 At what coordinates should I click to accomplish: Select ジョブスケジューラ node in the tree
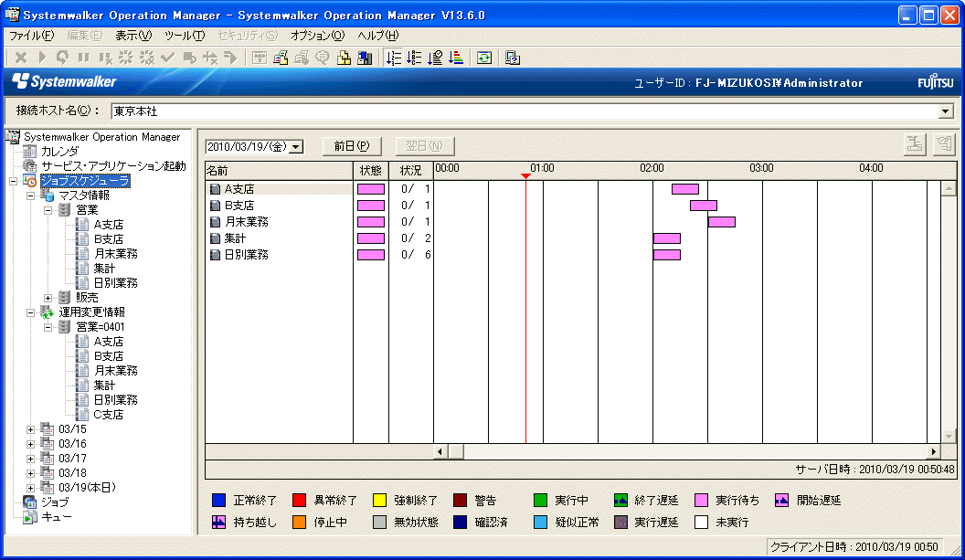(x=86, y=181)
